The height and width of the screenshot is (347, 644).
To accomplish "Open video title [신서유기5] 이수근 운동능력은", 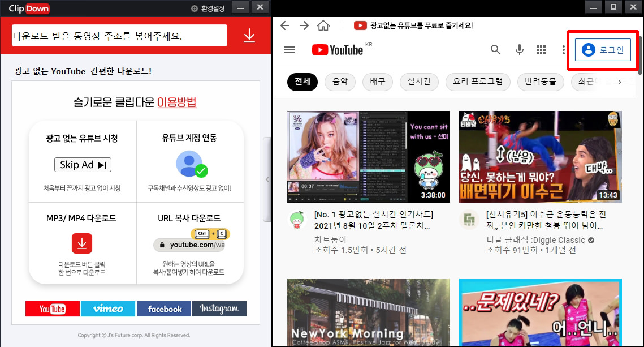I will click(546, 220).
